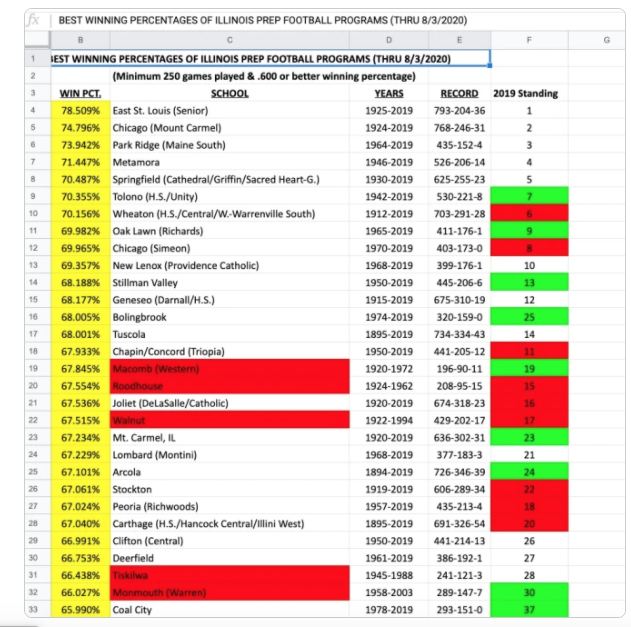Select Chicago (Simeon) cell
Screen dimensions: 631x627
(229, 248)
